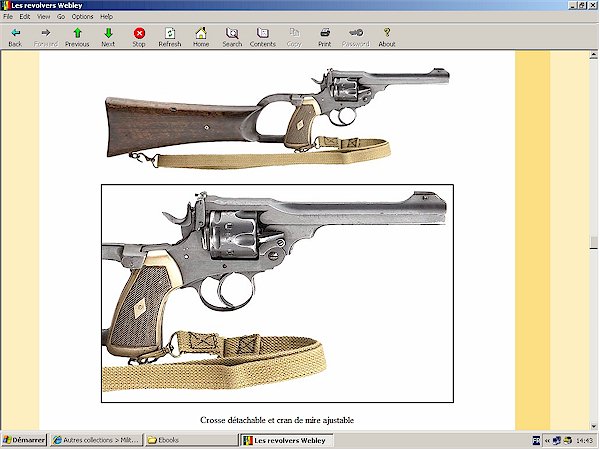Expand hidden system tray icons chevron
The width and height of the screenshot is (600, 450).
547,441
